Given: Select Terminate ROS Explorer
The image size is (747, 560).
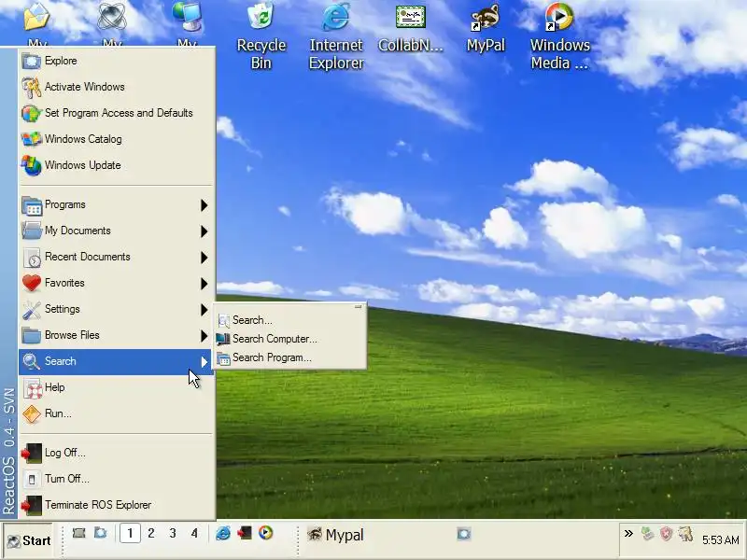Looking at the screenshot, I should tap(116, 505).
